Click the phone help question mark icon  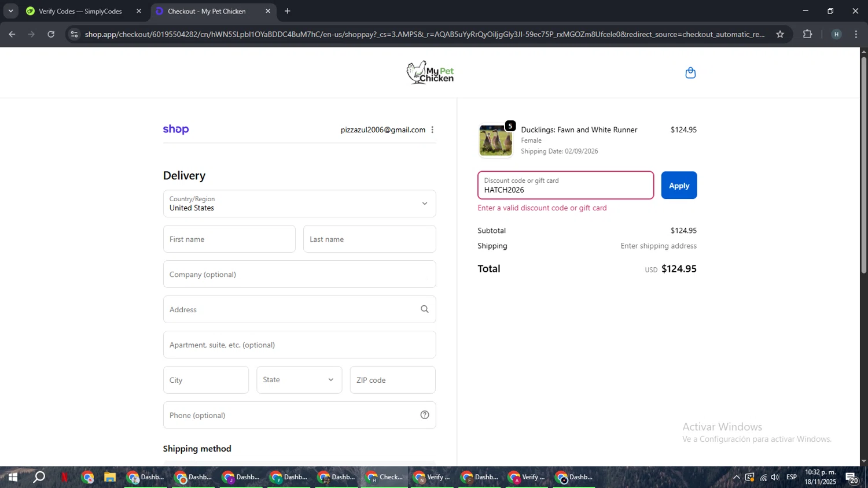tap(424, 415)
